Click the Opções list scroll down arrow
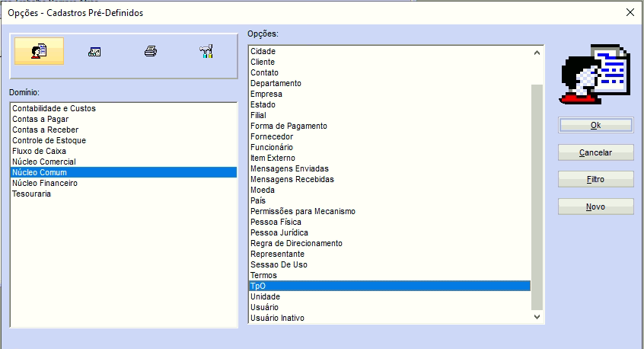The height and width of the screenshot is (349, 644). point(537,316)
